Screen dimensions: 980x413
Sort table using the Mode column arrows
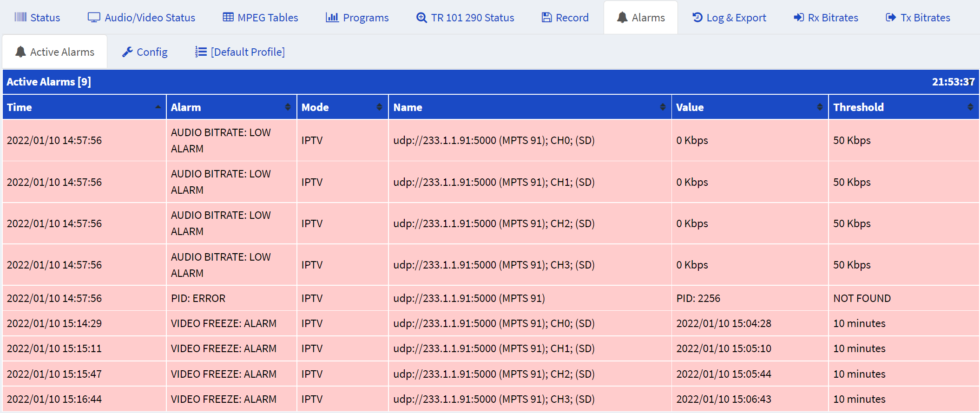point(379,107)
